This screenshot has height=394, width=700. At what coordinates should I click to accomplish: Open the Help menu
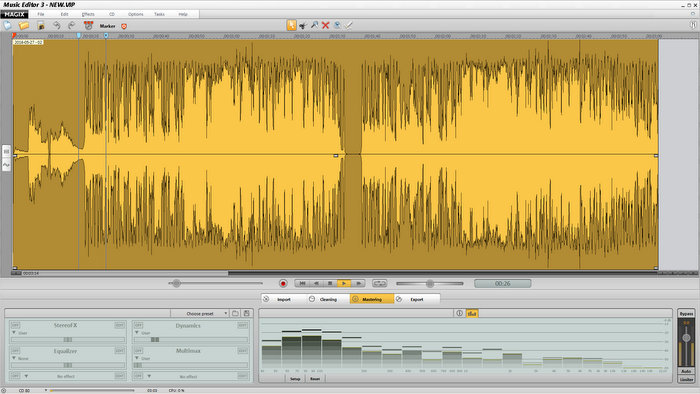click(x=183, y=14)
